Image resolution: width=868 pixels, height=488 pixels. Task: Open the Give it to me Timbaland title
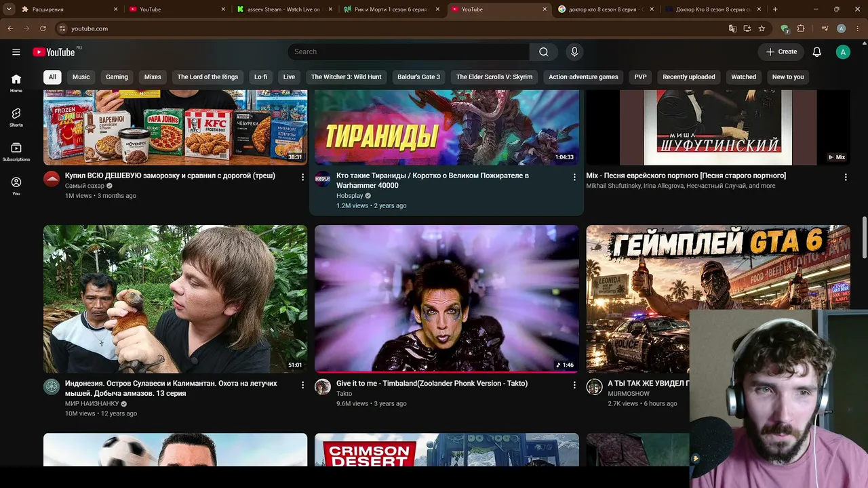click(x=432, y=384)
